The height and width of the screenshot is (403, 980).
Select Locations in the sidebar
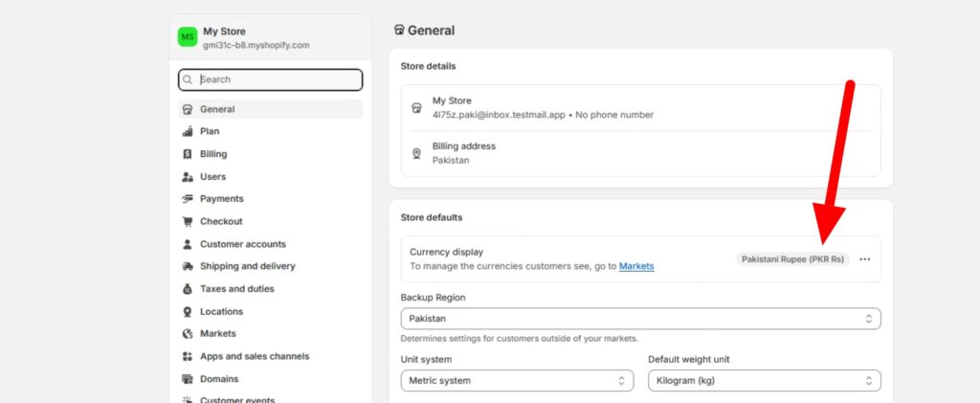tap(270, 312)
